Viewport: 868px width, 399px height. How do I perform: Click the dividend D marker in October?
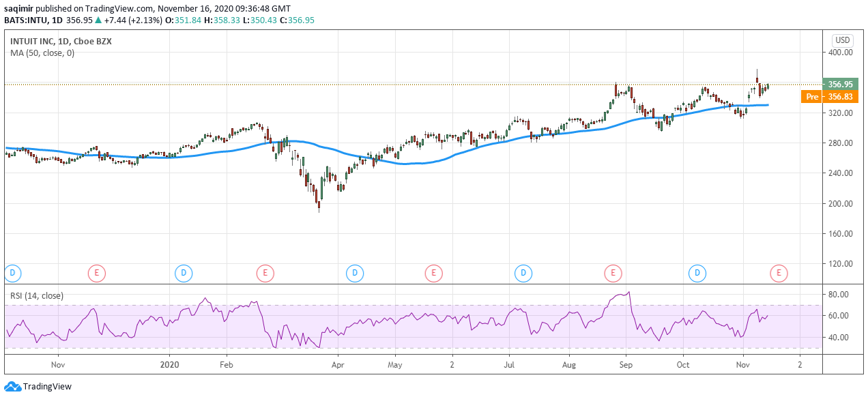tap(697, 274)
